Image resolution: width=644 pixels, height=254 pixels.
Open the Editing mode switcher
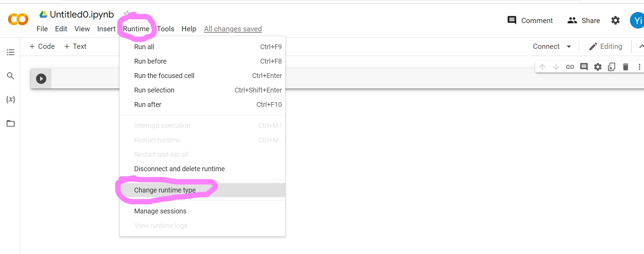pos(606,46)
